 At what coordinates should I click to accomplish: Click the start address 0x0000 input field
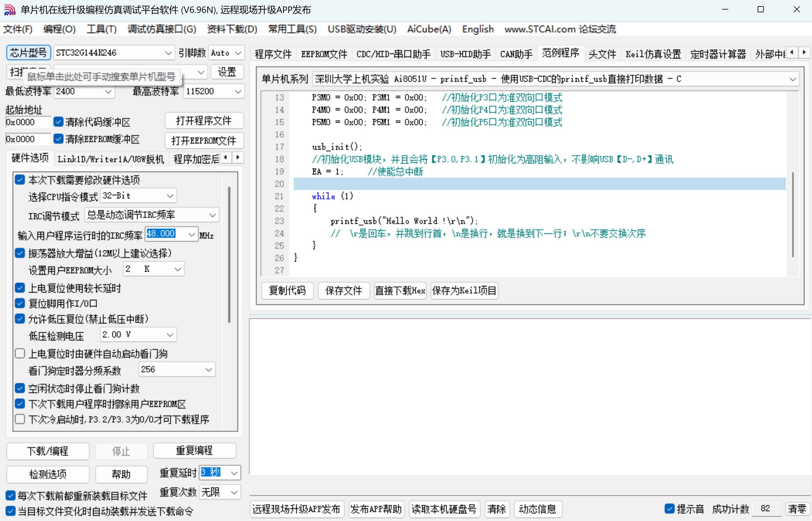click(27, 122)
